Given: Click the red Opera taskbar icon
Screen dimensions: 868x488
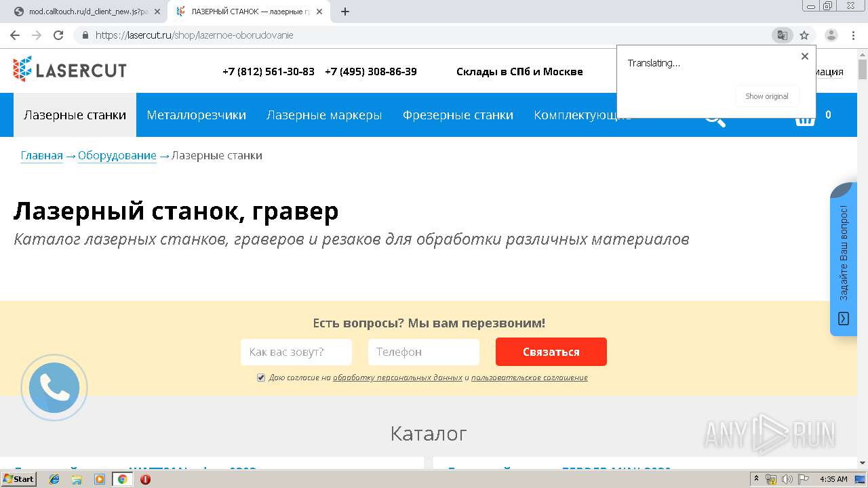Looking at the screenshot, I should click(x=145, y=479).
